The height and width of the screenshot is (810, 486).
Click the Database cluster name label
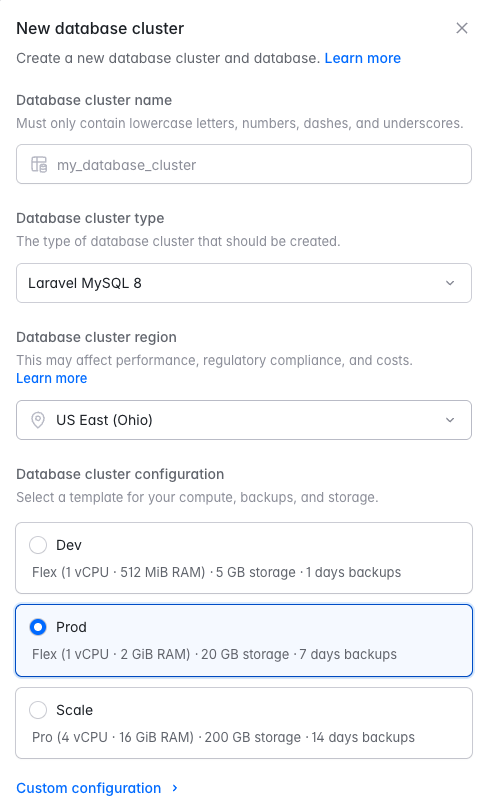[x=94, y=100]
